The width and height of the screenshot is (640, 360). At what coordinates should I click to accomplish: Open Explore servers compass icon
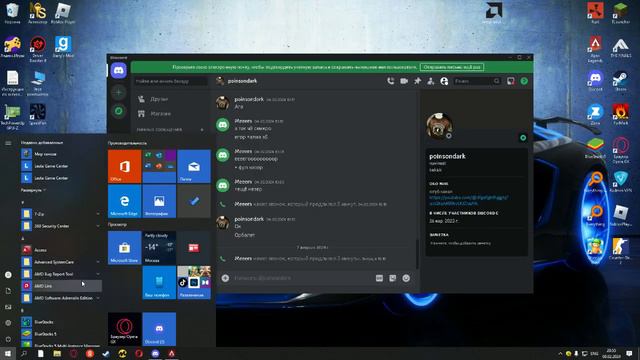(x=119, y=111)
